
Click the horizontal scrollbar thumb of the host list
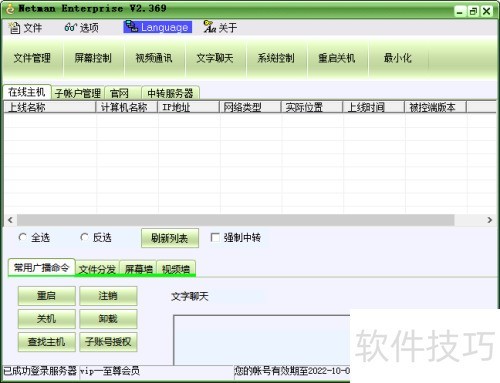click(235, 220)
